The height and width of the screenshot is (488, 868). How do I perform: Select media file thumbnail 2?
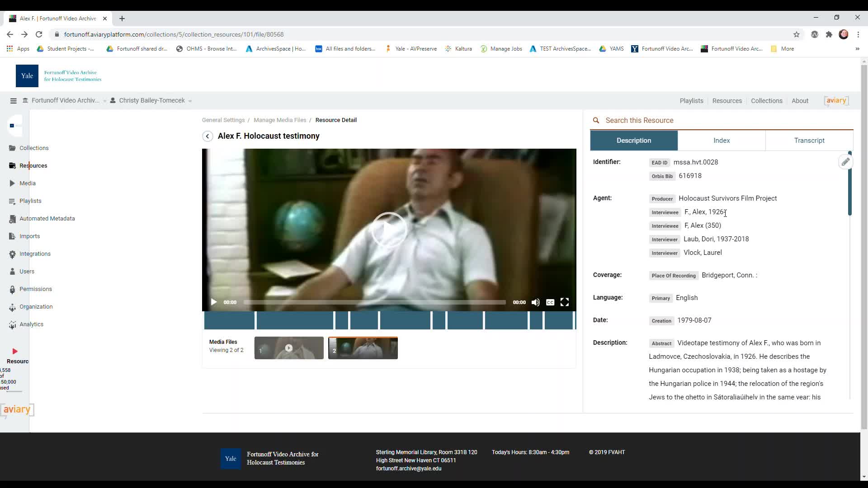click(x=363, y=348)
